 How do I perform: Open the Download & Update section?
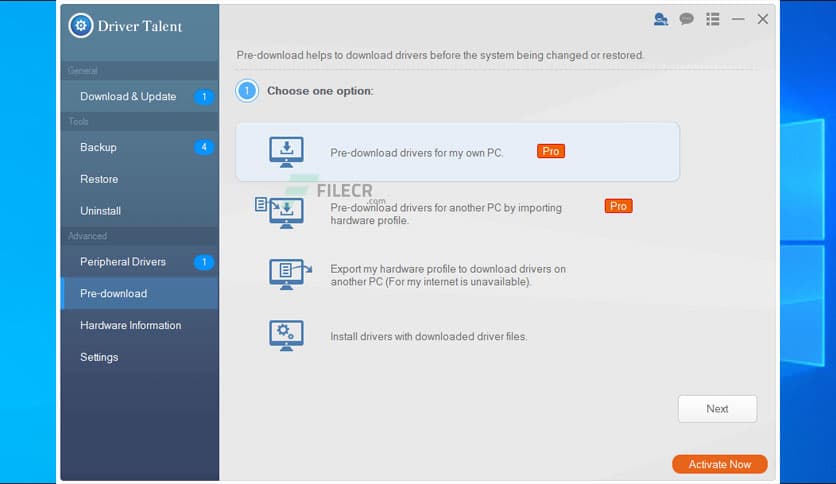[x=140, y=96]
